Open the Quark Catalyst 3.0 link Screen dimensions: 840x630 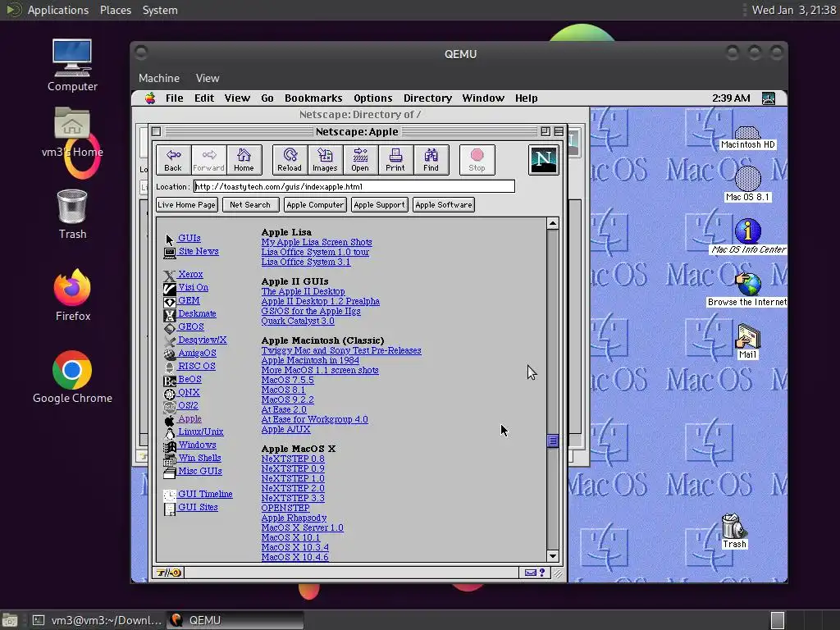coord(298,321)
